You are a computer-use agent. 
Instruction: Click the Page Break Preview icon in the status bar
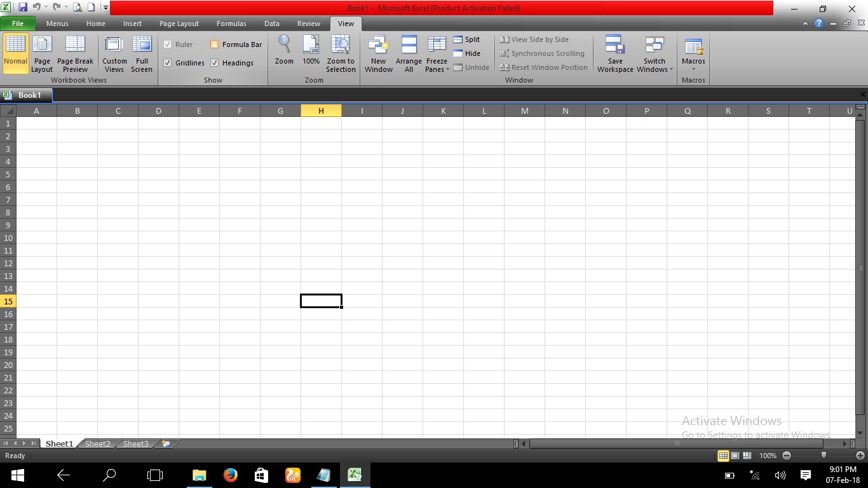click(747, 456)
